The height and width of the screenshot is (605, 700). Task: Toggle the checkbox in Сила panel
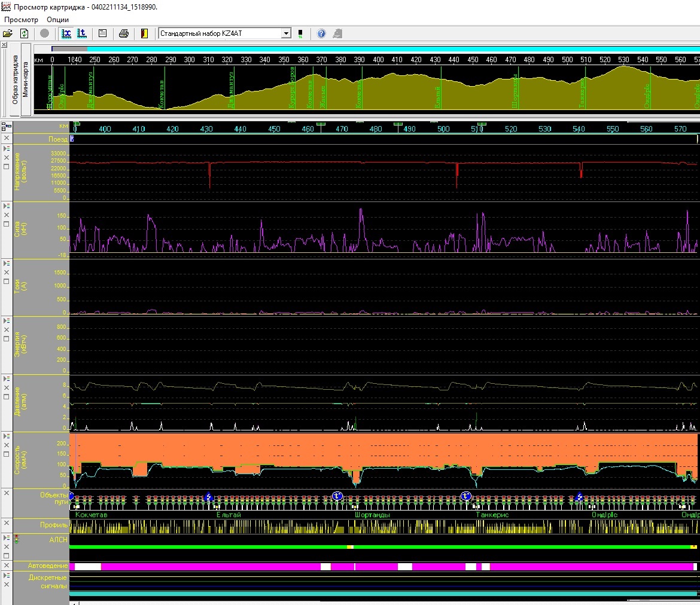[6, 224]
